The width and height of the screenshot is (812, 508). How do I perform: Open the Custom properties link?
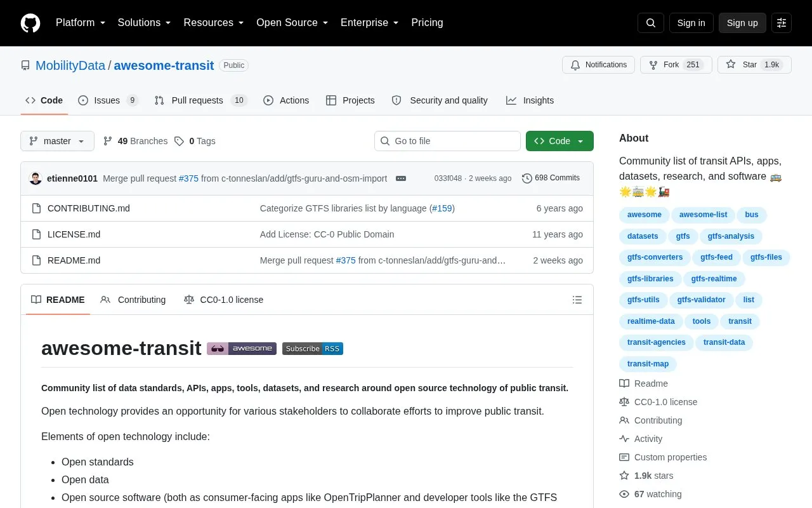click(x=663, y=457)
